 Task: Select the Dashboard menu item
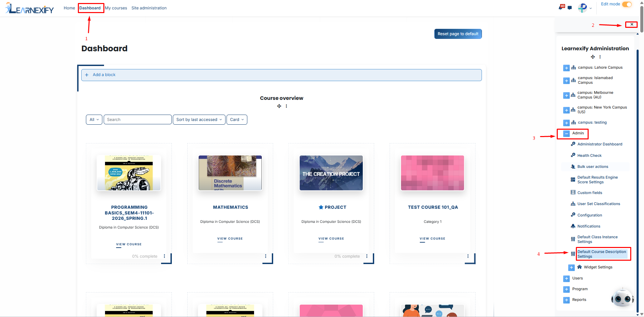(x=90, y=8)
